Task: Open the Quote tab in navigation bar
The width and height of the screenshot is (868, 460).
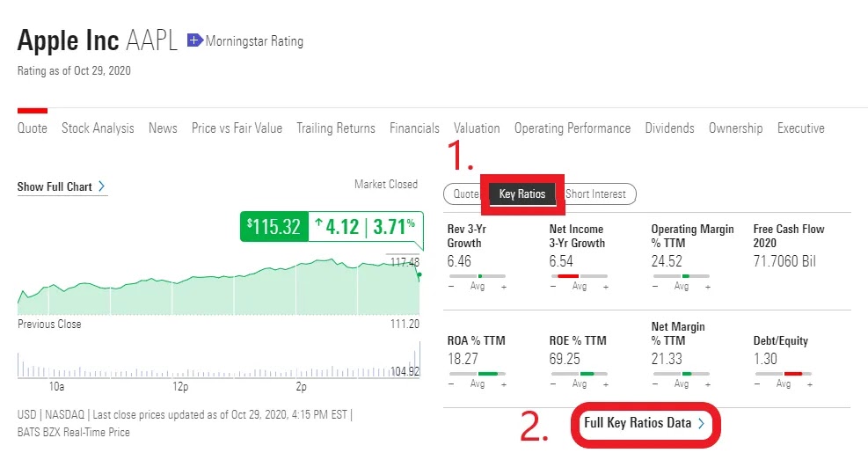Action: (33, 128)
